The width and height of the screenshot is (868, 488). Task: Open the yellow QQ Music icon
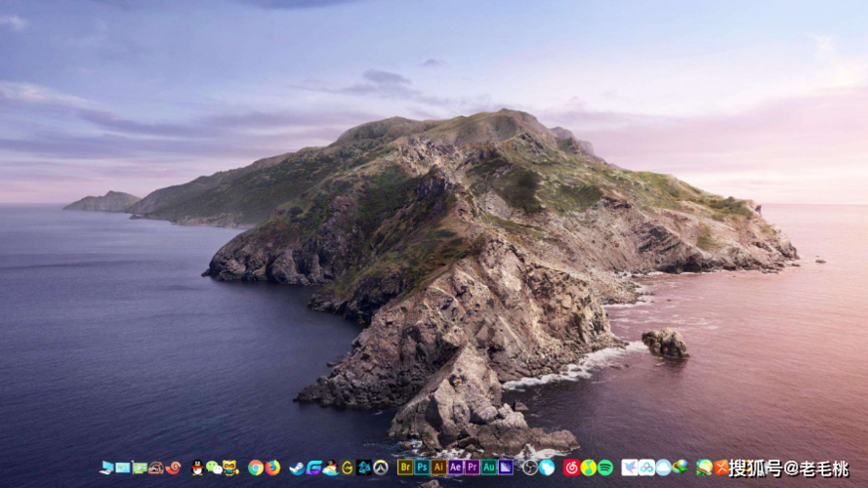tap(589, 468)
